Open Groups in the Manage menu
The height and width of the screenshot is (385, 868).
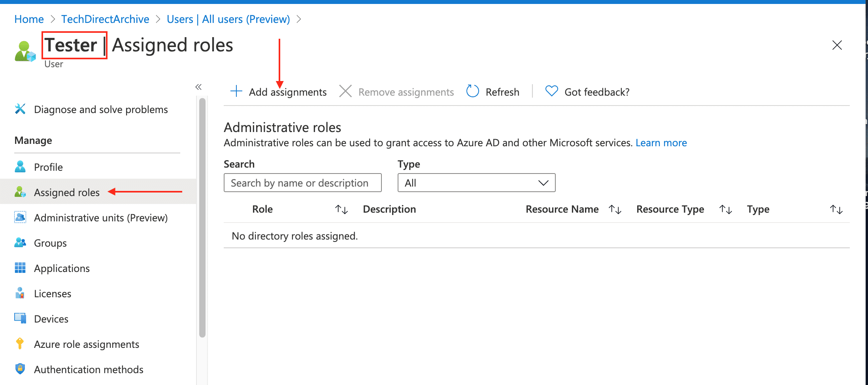[x=50, y=243]
